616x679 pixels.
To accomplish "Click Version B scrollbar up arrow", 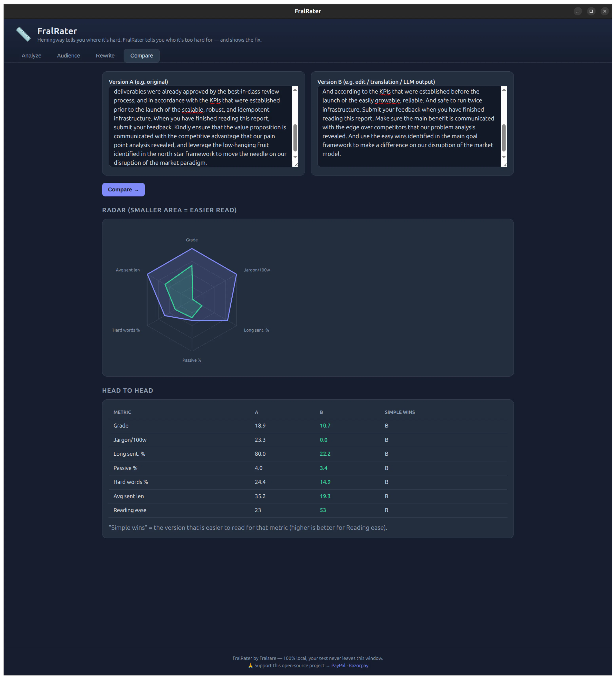I will pos(504,90).
